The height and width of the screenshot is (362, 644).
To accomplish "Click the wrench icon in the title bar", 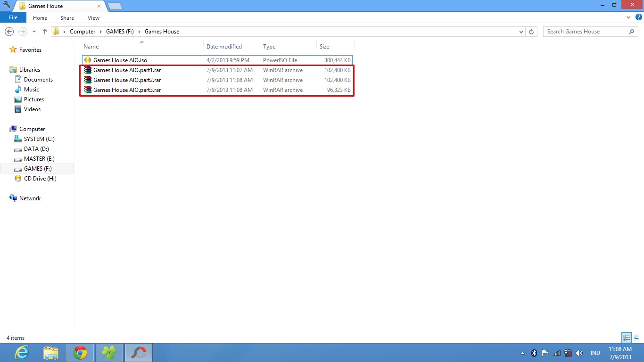I will pyautogui.click(x=7, y=5).
